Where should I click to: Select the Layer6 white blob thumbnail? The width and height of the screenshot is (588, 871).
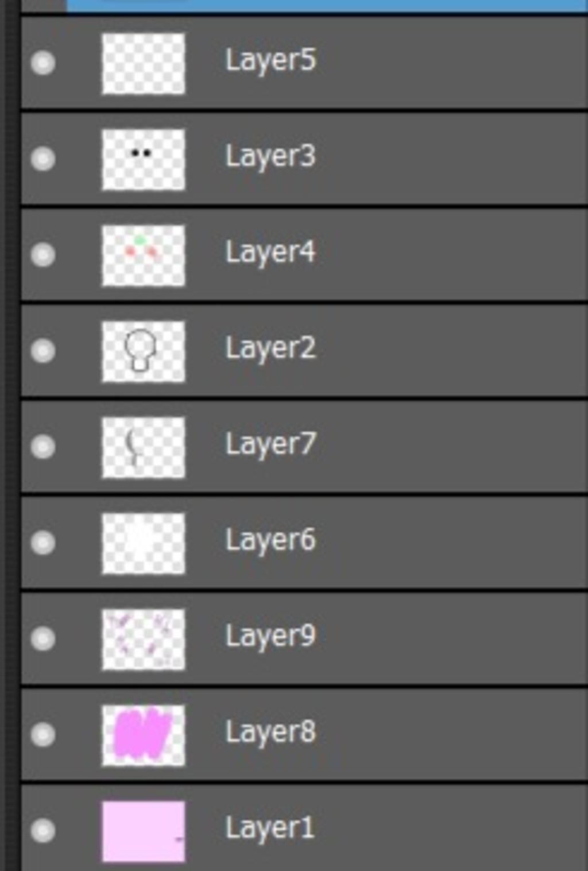[x=144, y=543]
